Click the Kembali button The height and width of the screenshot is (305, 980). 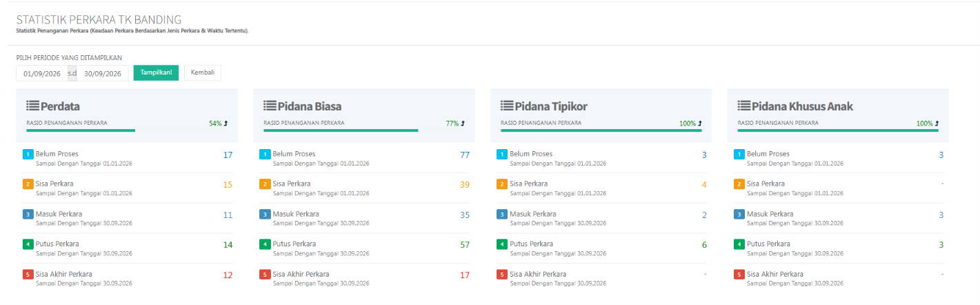pos(203,72)
